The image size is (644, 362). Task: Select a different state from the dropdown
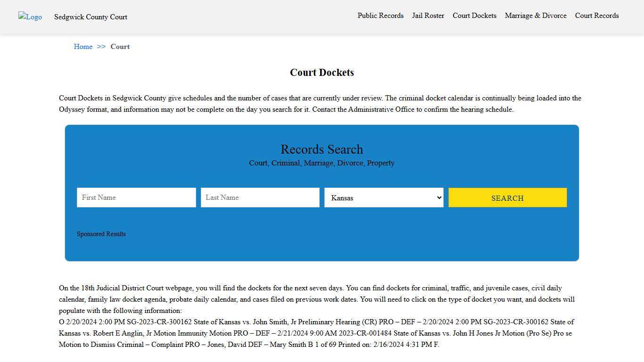[x=383, y=197]
